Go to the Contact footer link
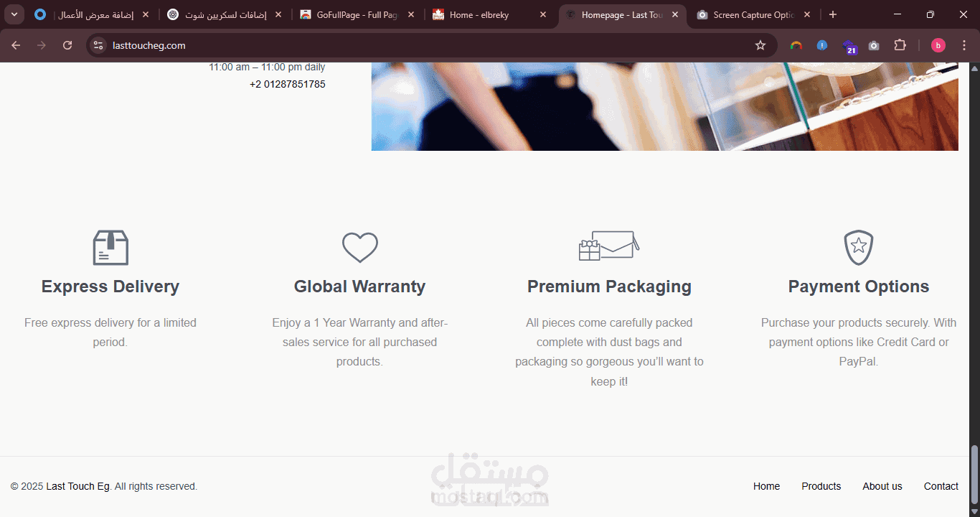Image resolution: width=980 pixels, height=517 pixels. tap(941, 486)
